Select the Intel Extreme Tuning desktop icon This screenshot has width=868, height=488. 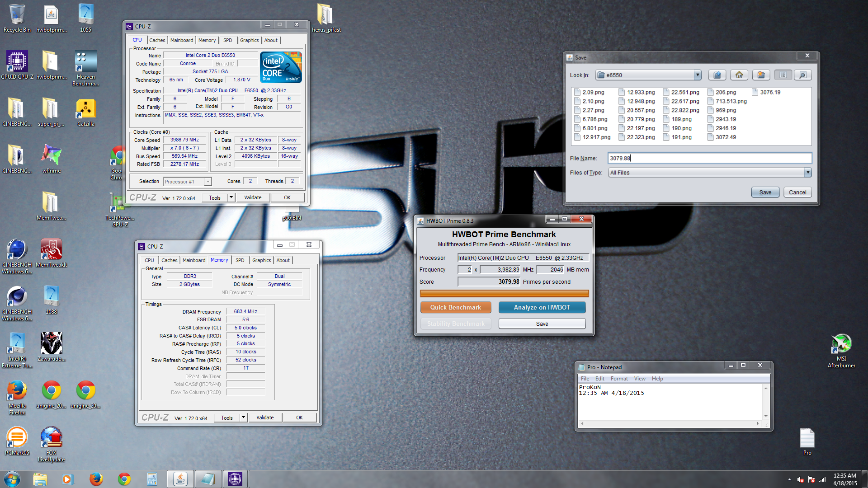(17, 351)
